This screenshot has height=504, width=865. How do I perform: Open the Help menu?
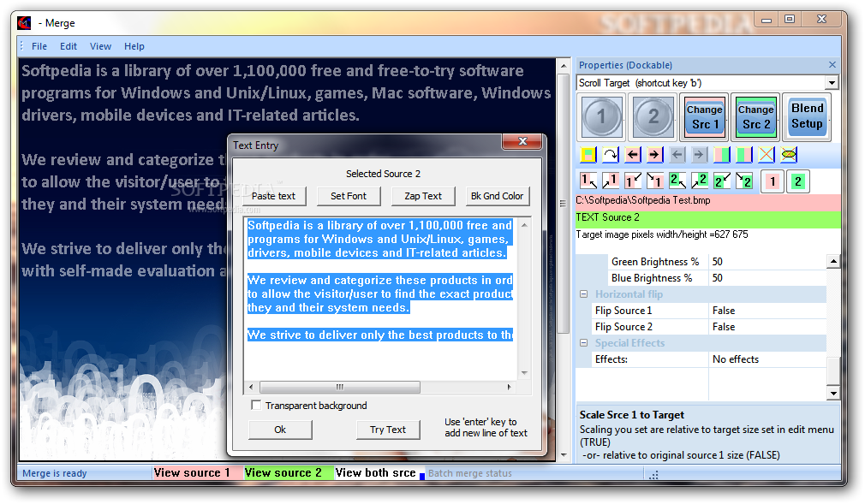pos(134,46)
